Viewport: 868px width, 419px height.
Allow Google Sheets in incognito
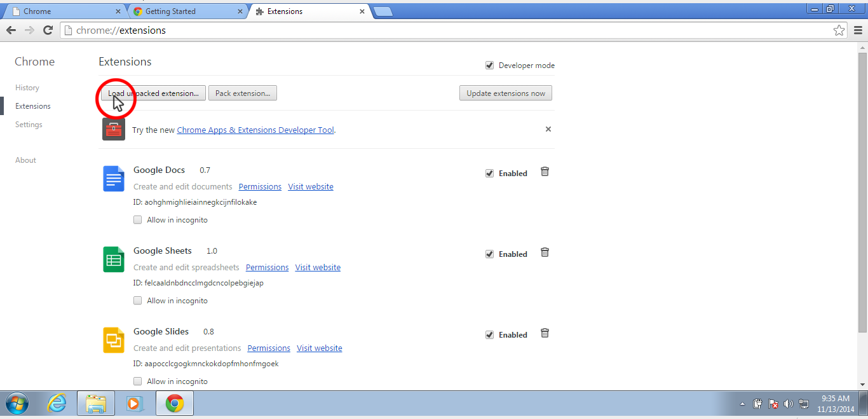coord(137,301)
